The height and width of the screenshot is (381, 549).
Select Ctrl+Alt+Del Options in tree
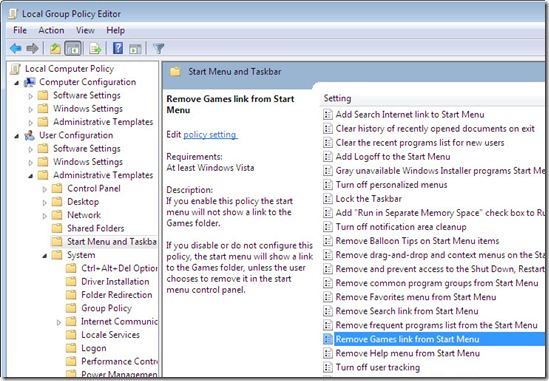[x=119, y=268]
